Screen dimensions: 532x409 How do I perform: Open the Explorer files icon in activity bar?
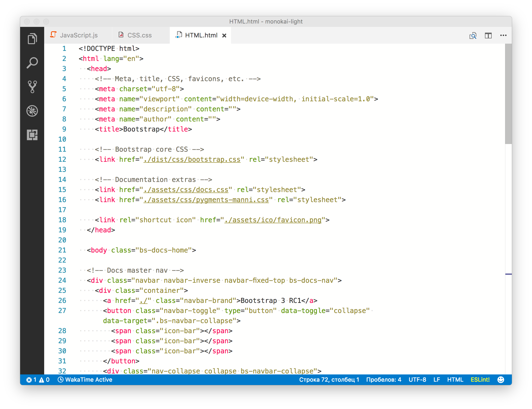click(32, 38)
